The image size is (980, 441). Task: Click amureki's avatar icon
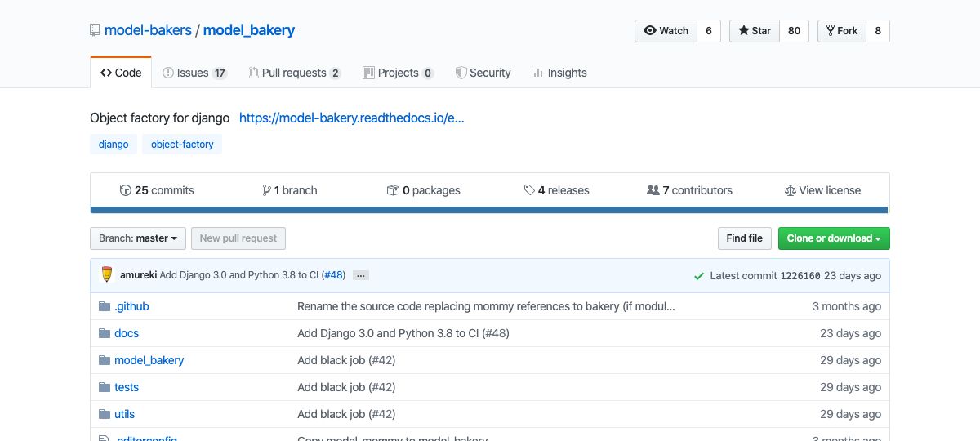point(106,275)
